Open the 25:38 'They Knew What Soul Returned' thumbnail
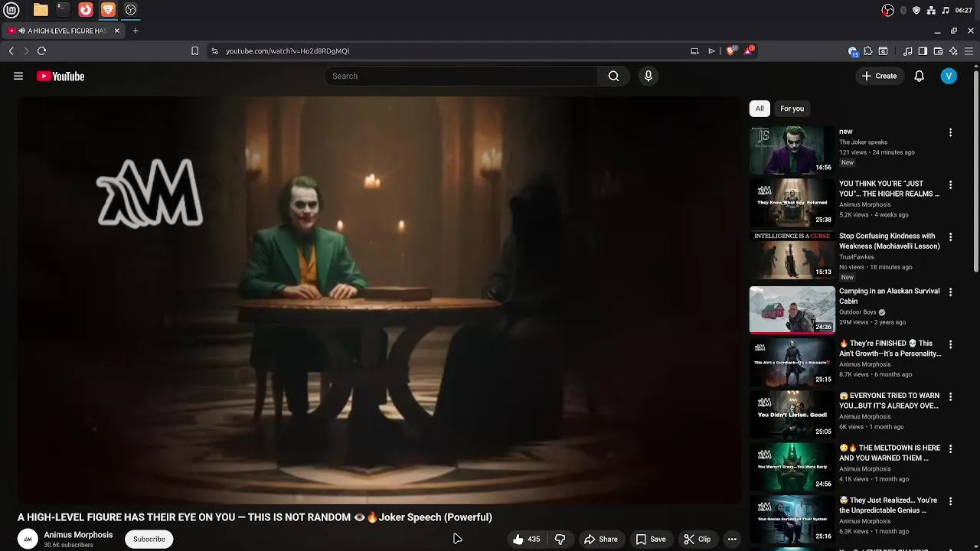This screenshot has width=980, height=551. click(792, 203)
